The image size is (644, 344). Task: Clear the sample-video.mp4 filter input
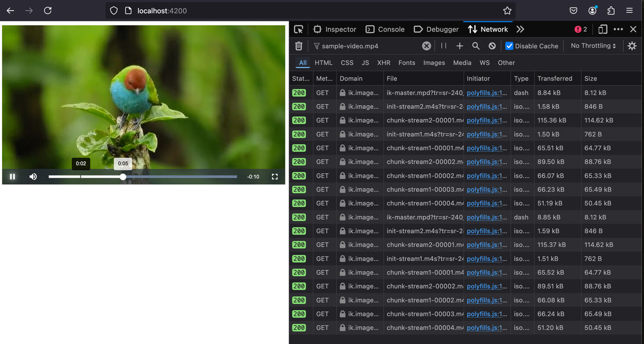tap(426, 46)
